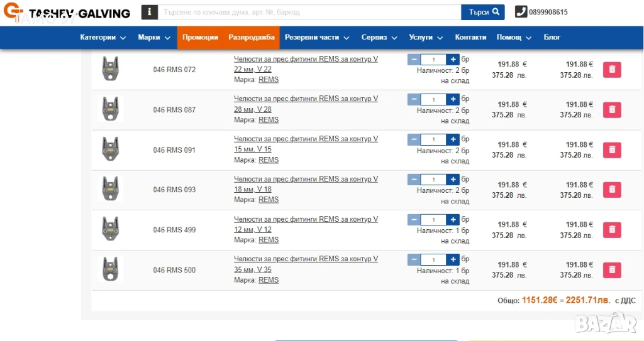Expand the Категории dropdown menu

pyautogui.click(x=103, y=38)
